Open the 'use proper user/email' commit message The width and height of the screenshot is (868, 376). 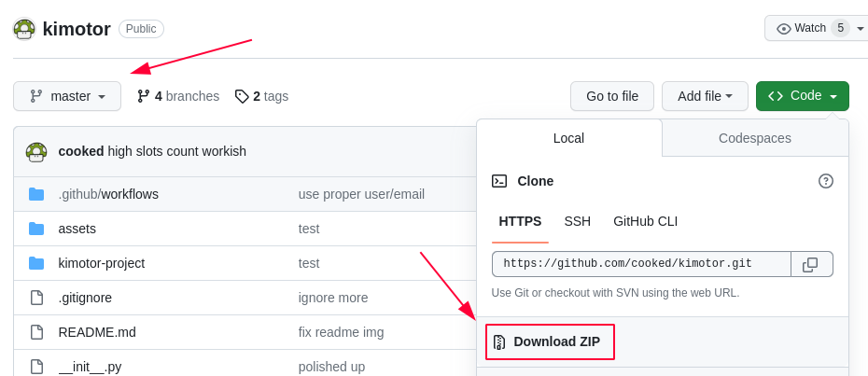361,194
